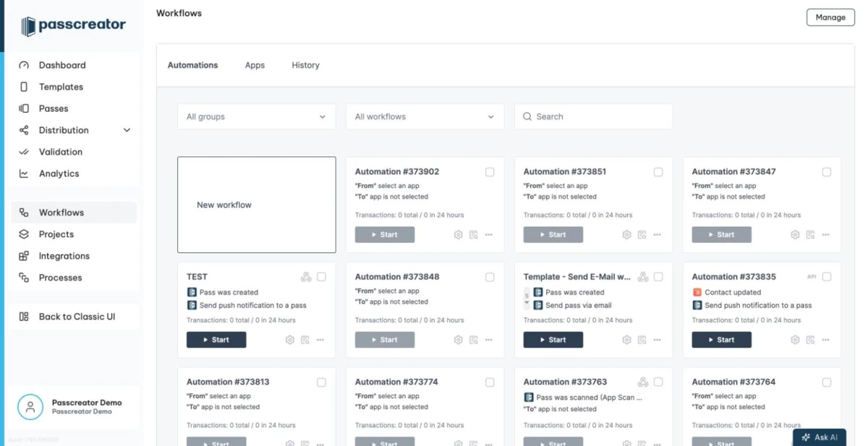Open the All groups dropdown
The image size is (868, 446).
tap(257, 116)
